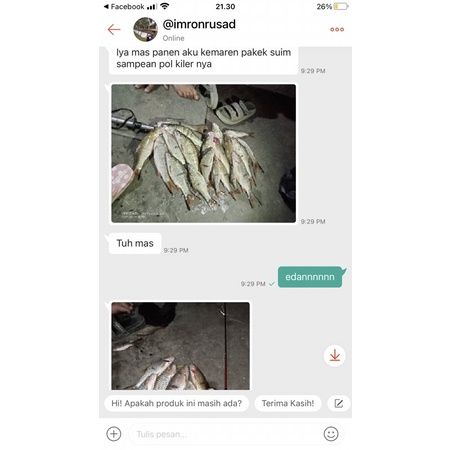The image size is (450, 450).
Task: Tap the @imronrusad profile avatar
Action: pos(145,29)
